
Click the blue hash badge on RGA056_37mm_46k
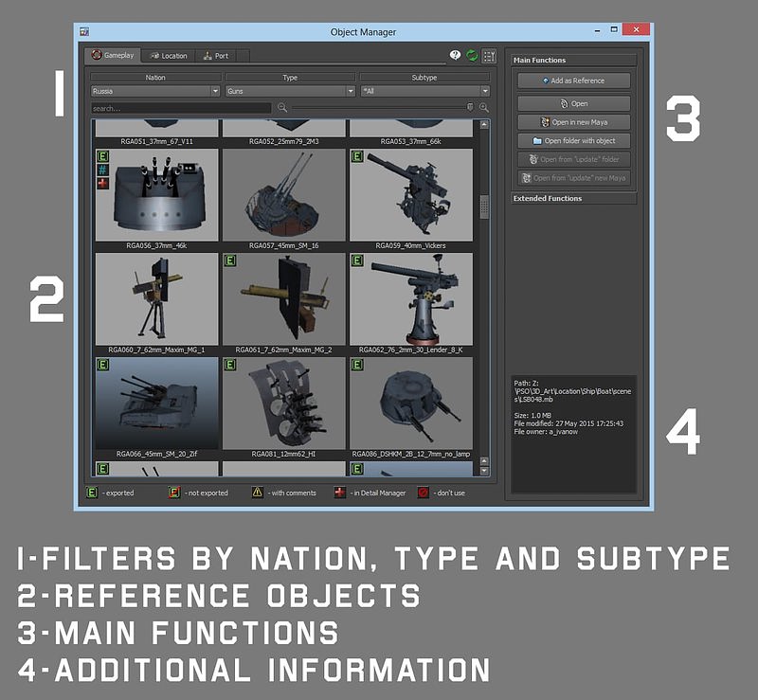point(103,170)
